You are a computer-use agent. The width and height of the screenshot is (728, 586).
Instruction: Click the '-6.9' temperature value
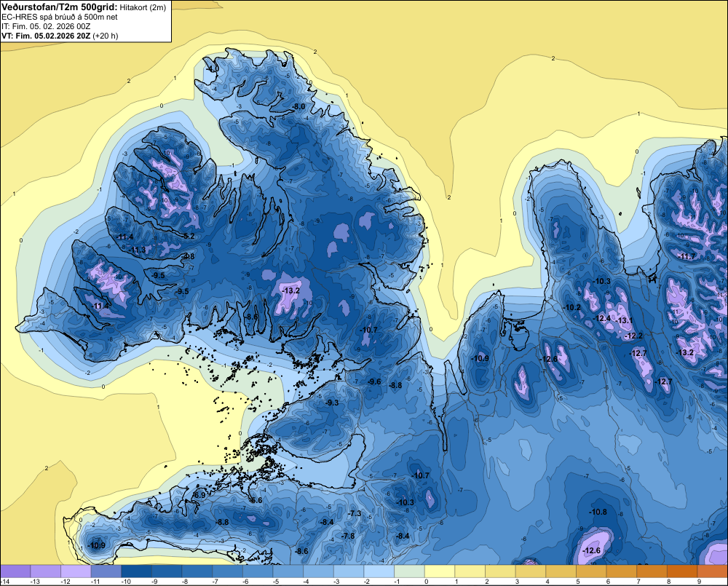click(x=199, y=496)
